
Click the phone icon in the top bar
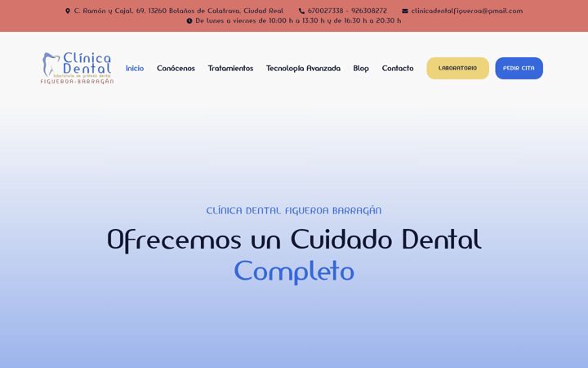pos(301,11)
